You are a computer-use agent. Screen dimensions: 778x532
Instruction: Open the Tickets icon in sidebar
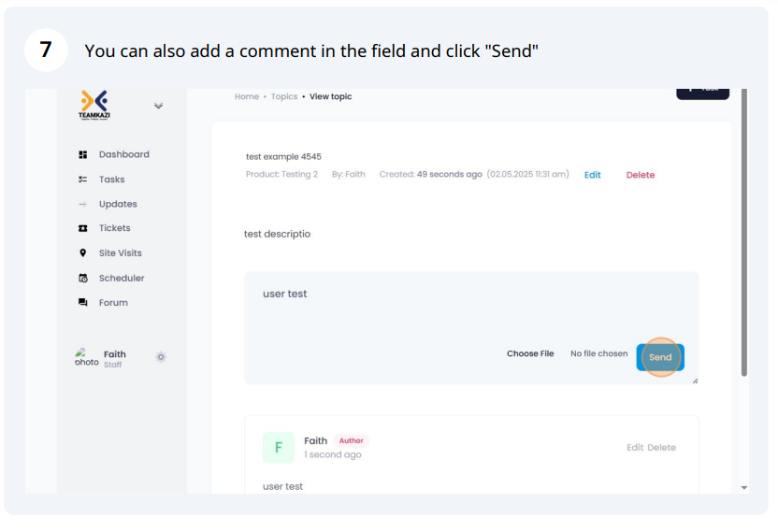tap(83, 228)
